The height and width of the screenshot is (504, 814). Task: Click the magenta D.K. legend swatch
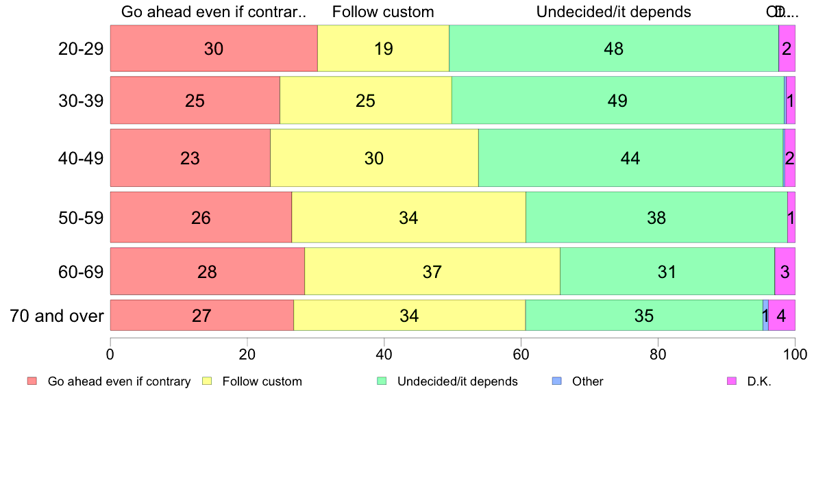(732, 381)
